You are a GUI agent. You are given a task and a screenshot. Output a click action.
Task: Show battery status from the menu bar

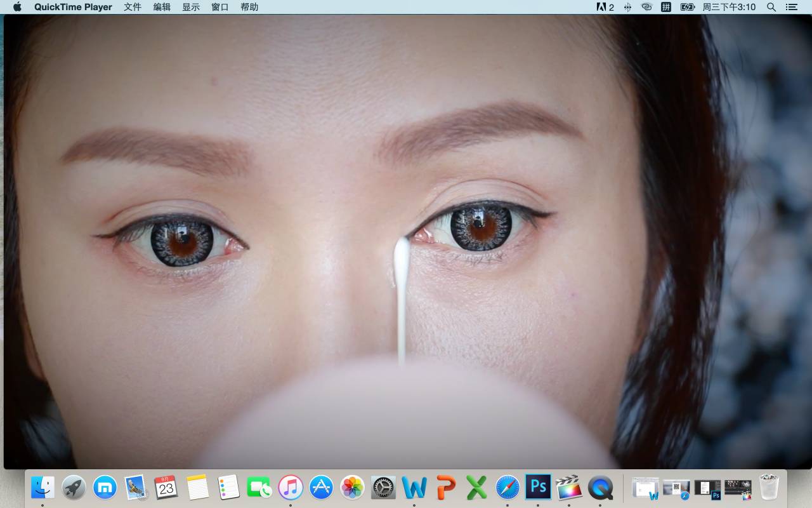pyautogui.click(x=688, y=7)
